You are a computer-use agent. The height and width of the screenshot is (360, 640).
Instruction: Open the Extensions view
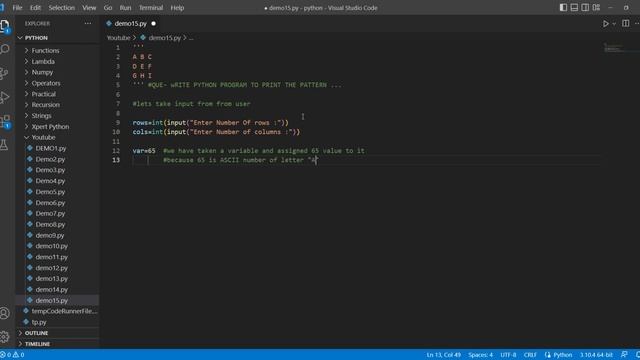[x=5, y=122]
